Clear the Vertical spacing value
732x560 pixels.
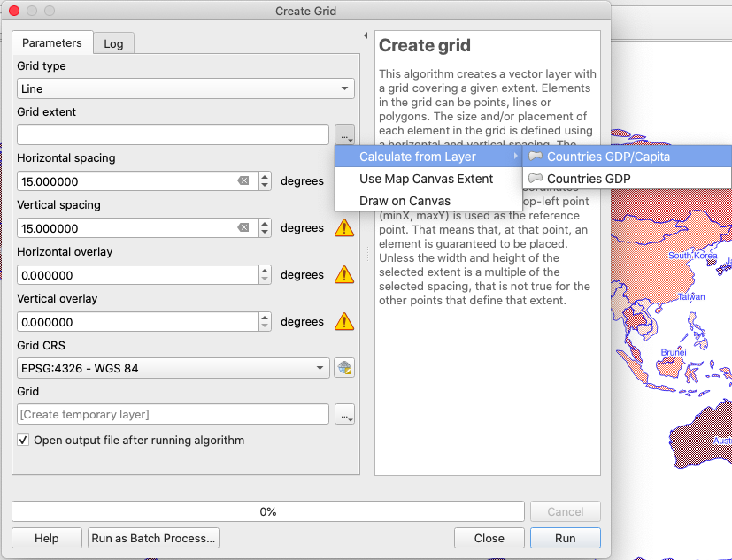(x=243, y=228)
